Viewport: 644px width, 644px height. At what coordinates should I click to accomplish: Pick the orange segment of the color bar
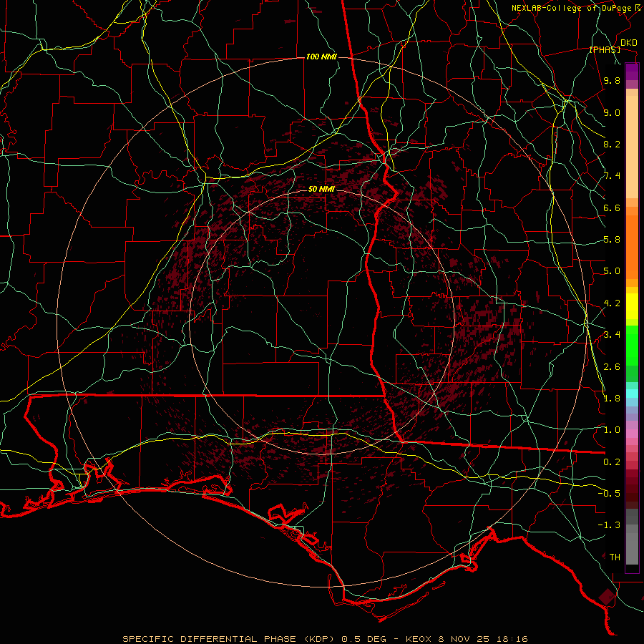tap(632, 246)
